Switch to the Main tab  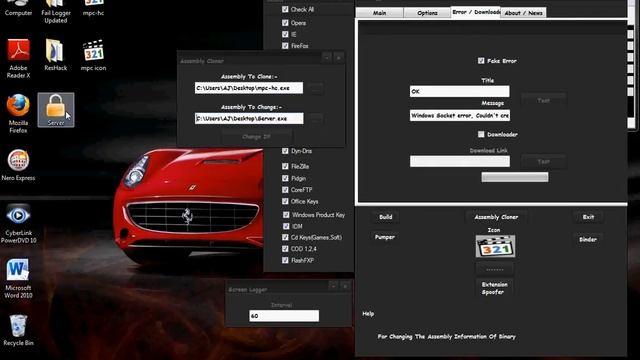(379, 13)
